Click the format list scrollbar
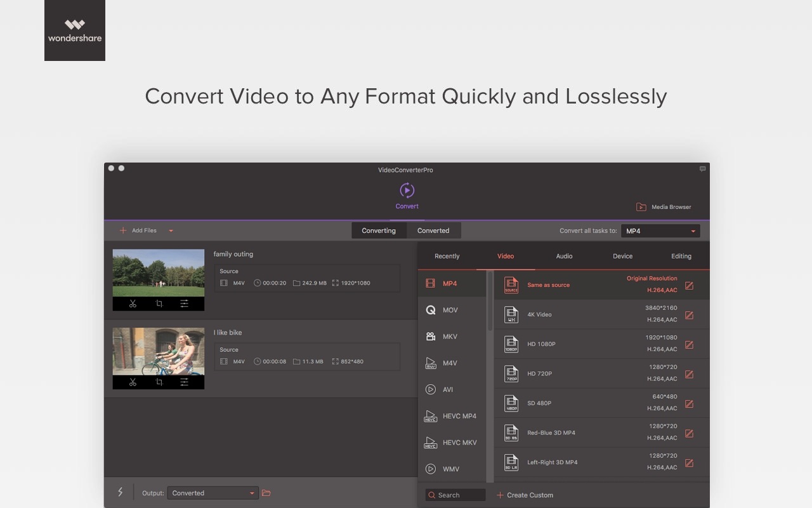This screenshot has height=508, width=812. point(490,302)
